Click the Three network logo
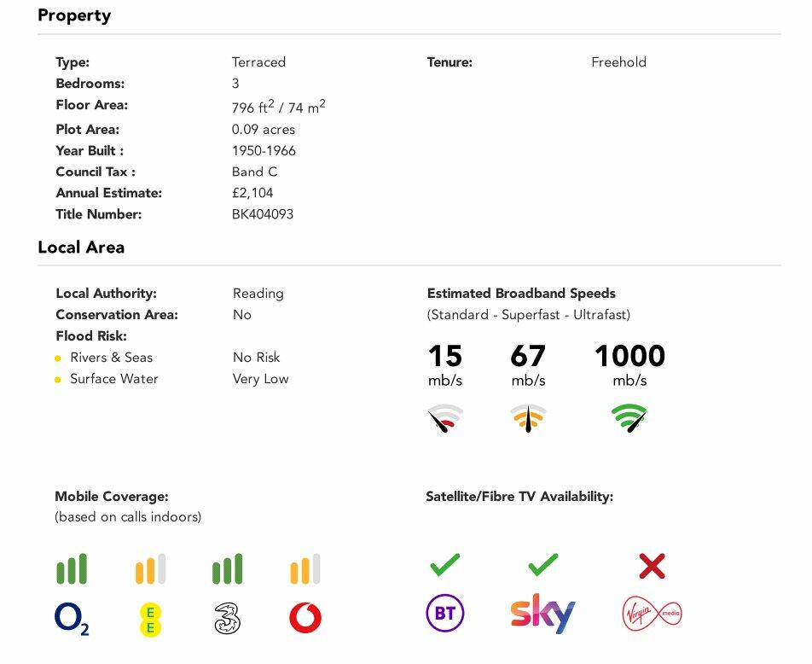 [x=228, y=617]
